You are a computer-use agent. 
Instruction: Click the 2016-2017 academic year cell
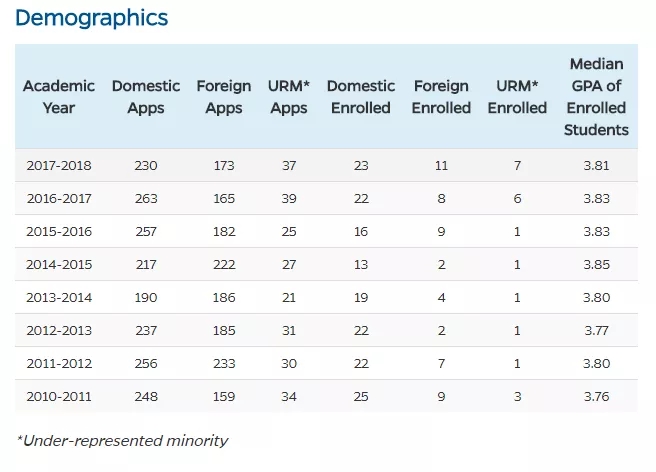(x=59, y=198)
